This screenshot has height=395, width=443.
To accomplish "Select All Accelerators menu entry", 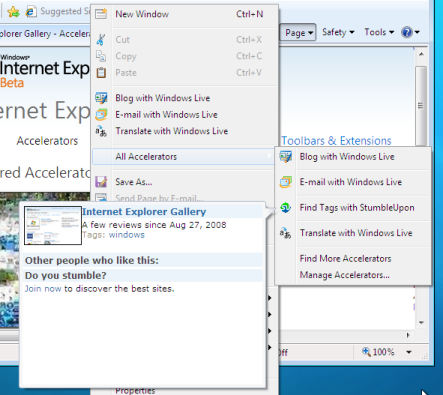I will coord(183,157).
